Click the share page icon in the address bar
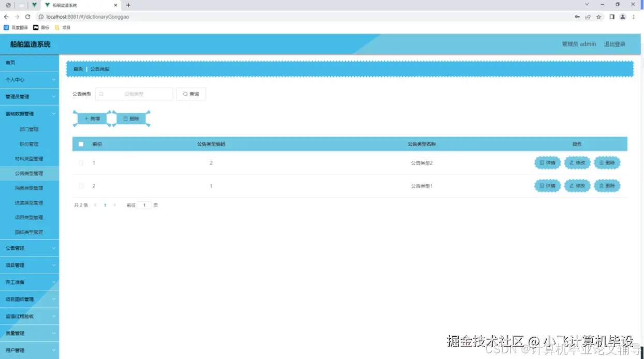Image resolution: width=644 pixels, height=359 pixels. click(x=588, y=17)
